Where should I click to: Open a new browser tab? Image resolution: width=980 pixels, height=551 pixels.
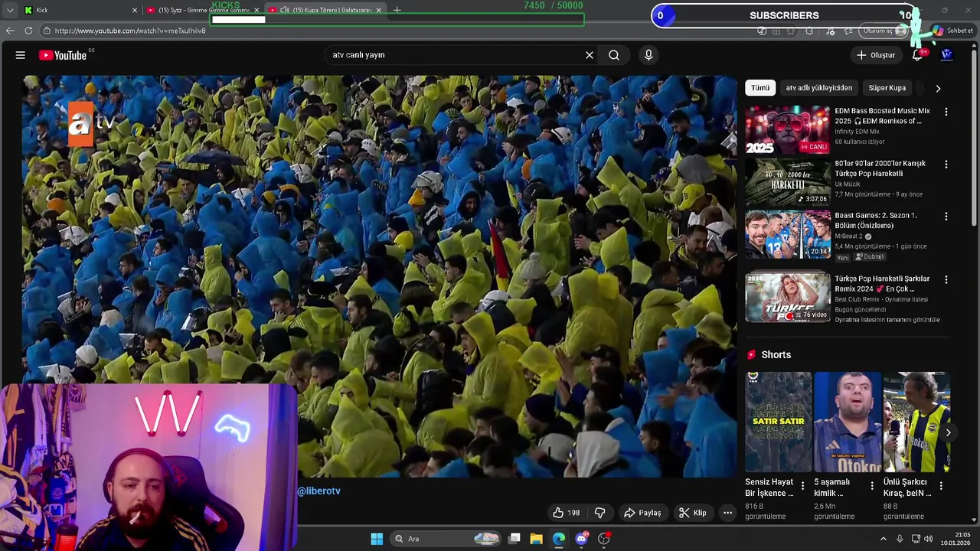coord(397,10)
